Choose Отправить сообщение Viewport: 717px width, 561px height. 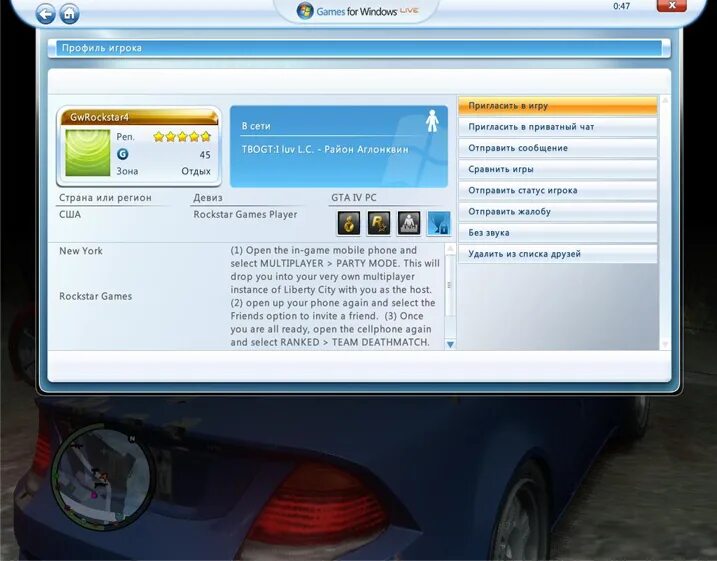coord(558,148)
